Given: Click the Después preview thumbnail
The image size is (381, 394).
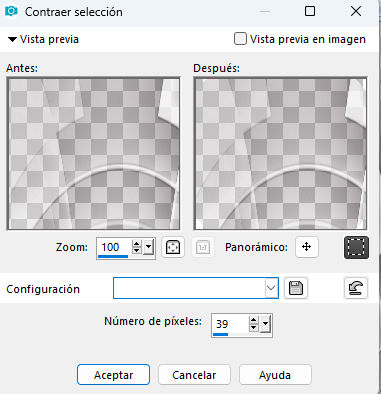Looking at the screenshot, I should (280, 153).
